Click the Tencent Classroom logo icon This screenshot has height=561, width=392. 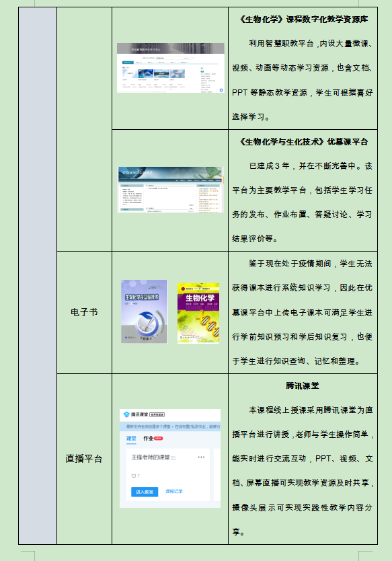click(x=126, y=414)
